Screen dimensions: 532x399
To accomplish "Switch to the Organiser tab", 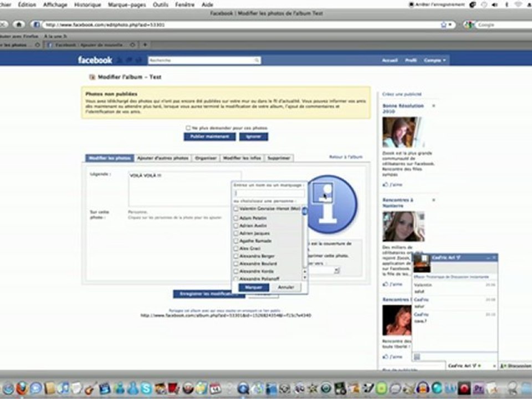I will (x=206, y=158).
